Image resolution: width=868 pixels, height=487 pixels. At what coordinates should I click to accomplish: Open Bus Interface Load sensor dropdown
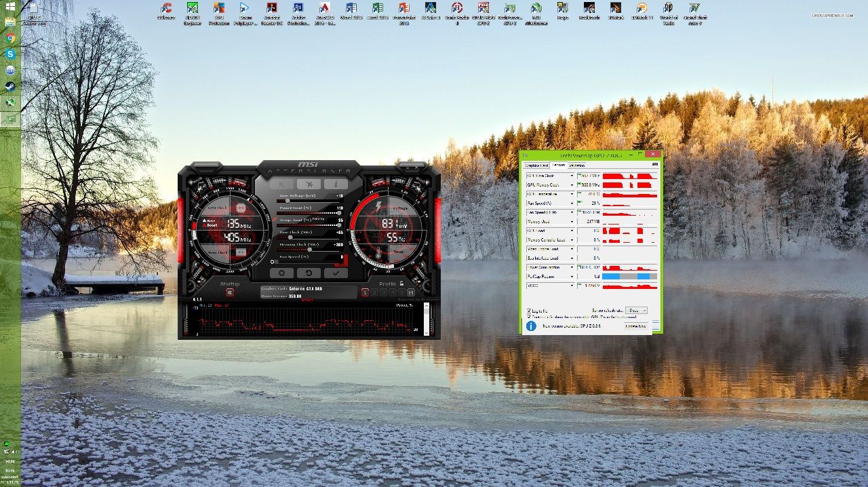pyautogui.click(x=572, y=258)
